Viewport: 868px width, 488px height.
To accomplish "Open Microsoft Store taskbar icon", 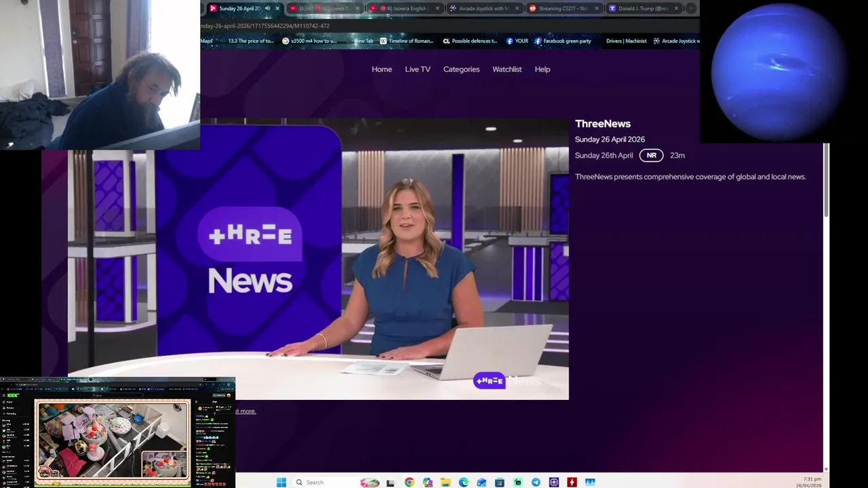I will (499, 483).
